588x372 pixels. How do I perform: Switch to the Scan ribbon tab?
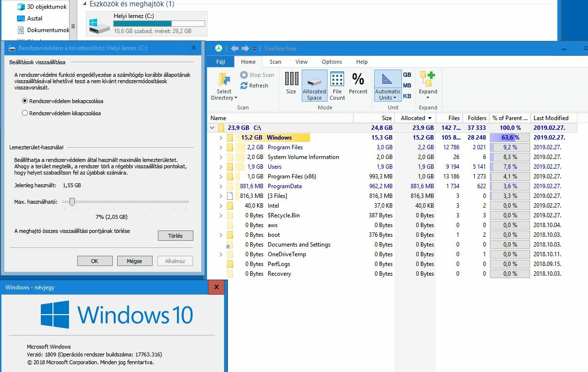click(x=276, y=62)
